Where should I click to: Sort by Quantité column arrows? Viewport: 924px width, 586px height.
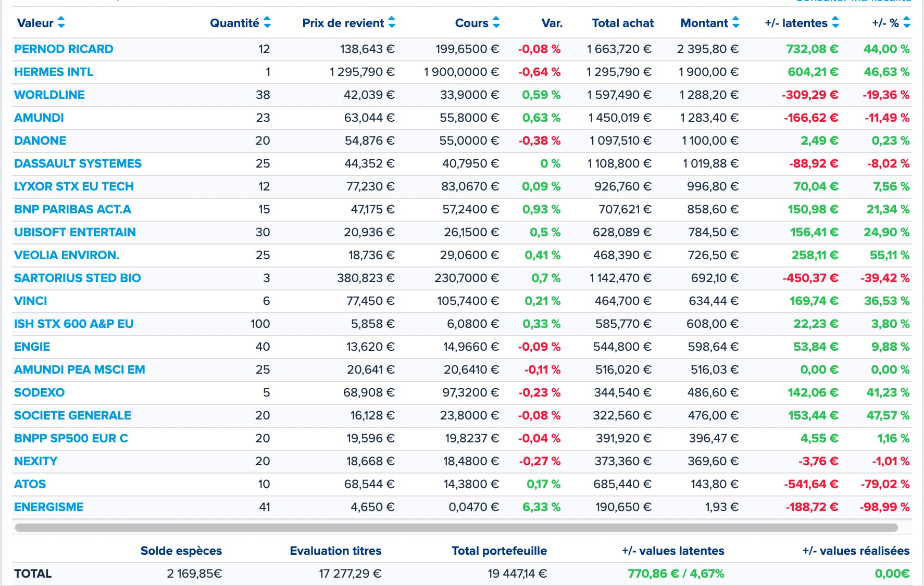(267, 22)
